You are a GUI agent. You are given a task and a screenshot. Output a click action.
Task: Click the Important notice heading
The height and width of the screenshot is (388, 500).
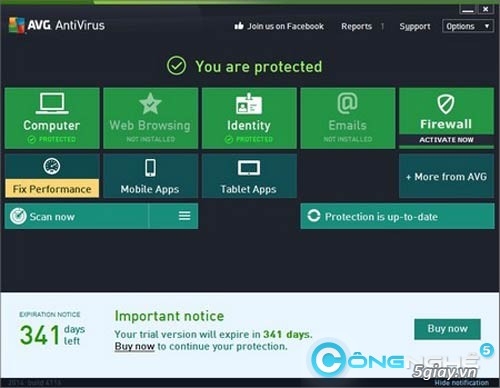click(x=169, y=316)
